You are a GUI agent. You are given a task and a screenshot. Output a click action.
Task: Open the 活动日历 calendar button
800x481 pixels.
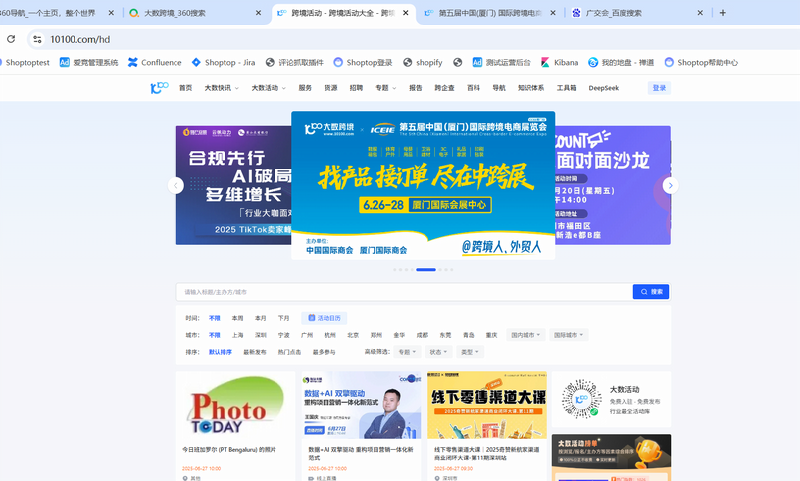click(x=324, y=318)
